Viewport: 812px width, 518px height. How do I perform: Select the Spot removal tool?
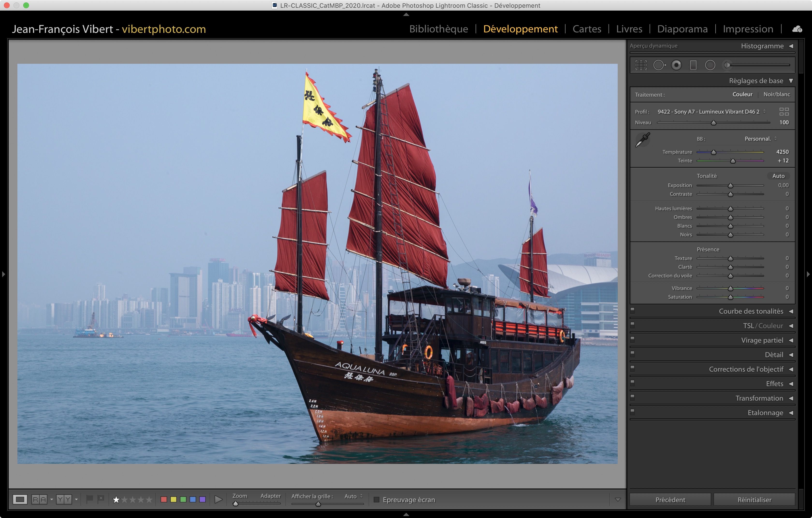pos(659,65)
